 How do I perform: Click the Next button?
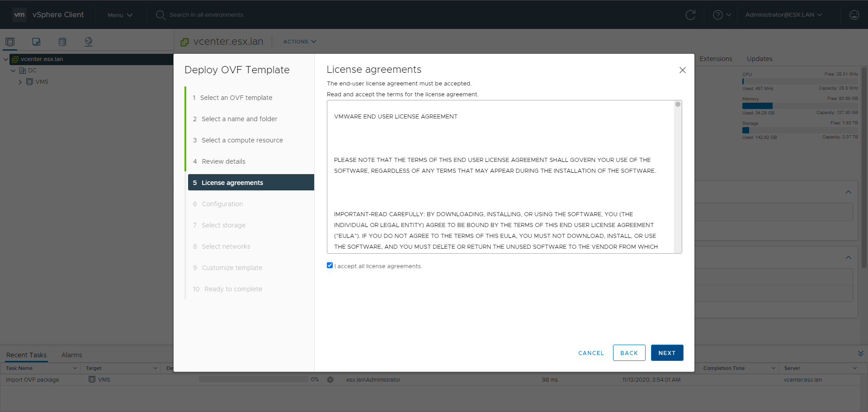(x=667, y=353)
